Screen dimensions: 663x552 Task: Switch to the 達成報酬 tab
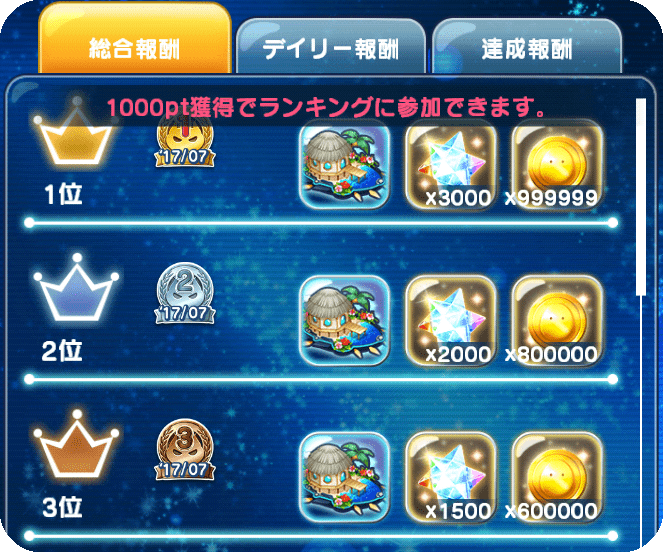coord(527,47)
